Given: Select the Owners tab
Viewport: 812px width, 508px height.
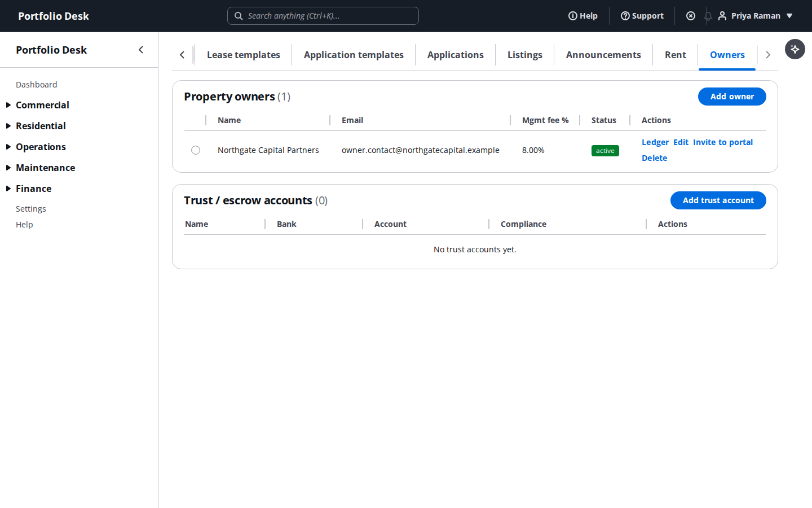Looking at the screenshot, I should coord(727,55).
